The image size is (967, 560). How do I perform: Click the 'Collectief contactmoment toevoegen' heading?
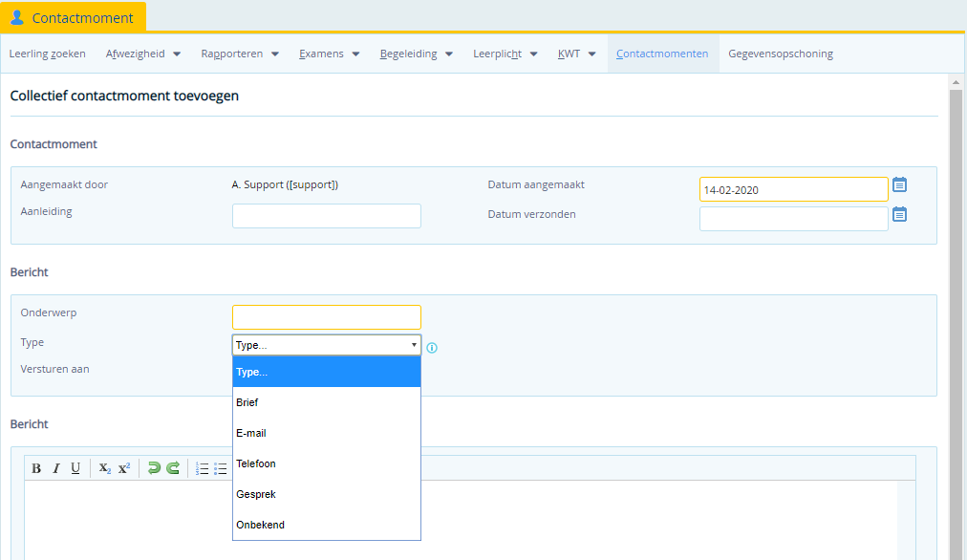(x=124, y=96)
